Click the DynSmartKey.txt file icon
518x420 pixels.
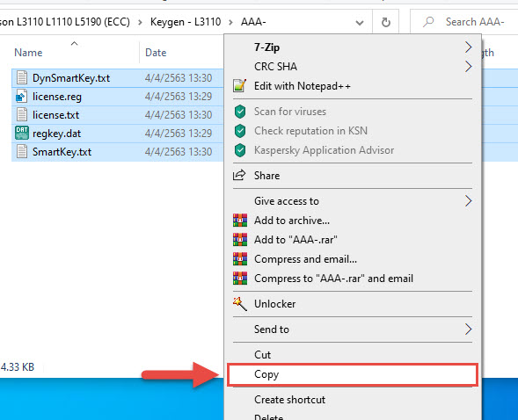tap(22, 78)
